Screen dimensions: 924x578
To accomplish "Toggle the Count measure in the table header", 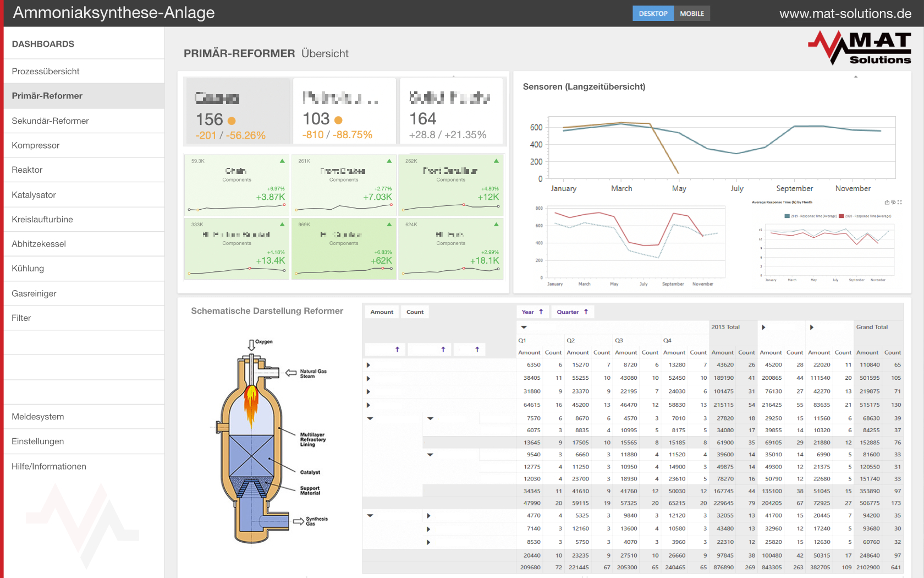I will (x=415, y=312).
